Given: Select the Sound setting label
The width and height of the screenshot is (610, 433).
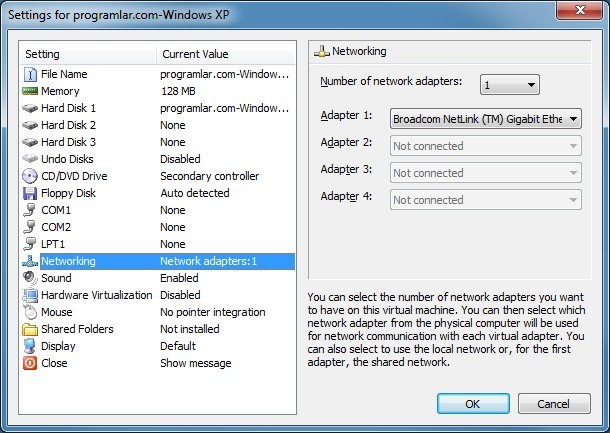Looking at the screenshot, I should point(56,278).
